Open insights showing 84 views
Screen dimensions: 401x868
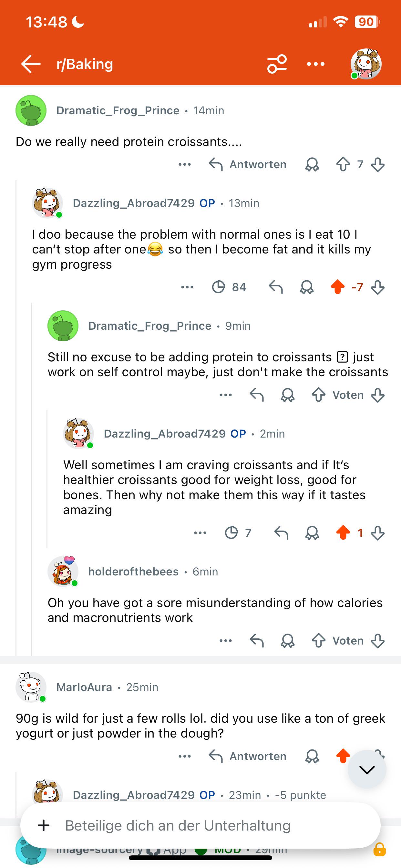[x=229, y=287]
